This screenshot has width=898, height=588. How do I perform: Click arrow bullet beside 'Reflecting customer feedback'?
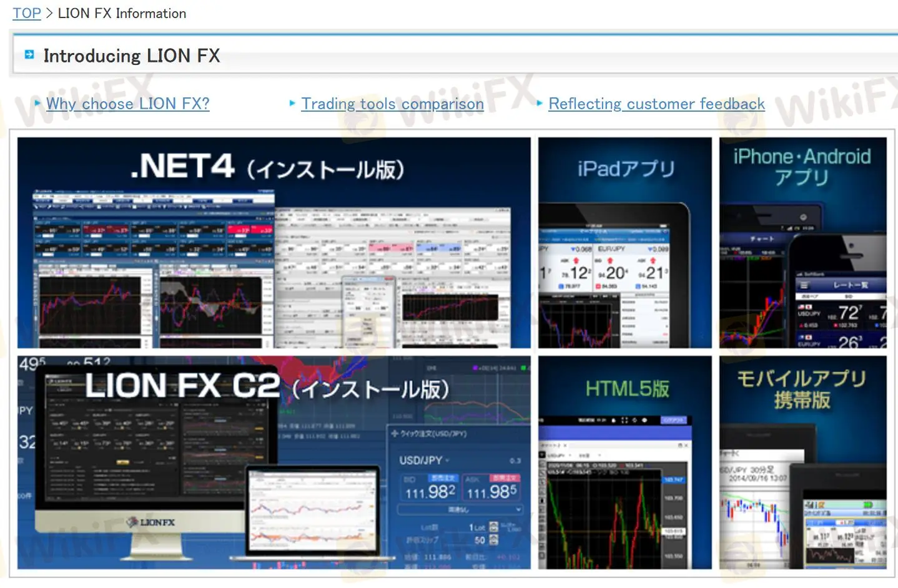(540, 103)
